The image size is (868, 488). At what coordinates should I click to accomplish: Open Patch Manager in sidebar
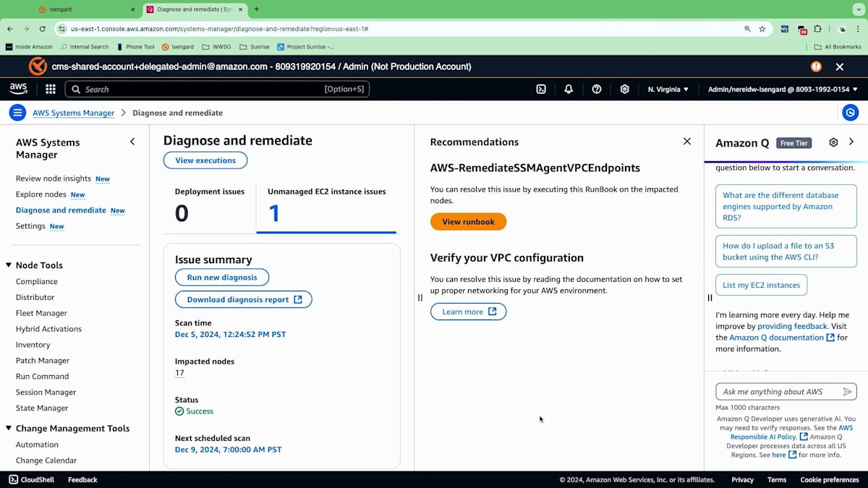click(43, 361)
